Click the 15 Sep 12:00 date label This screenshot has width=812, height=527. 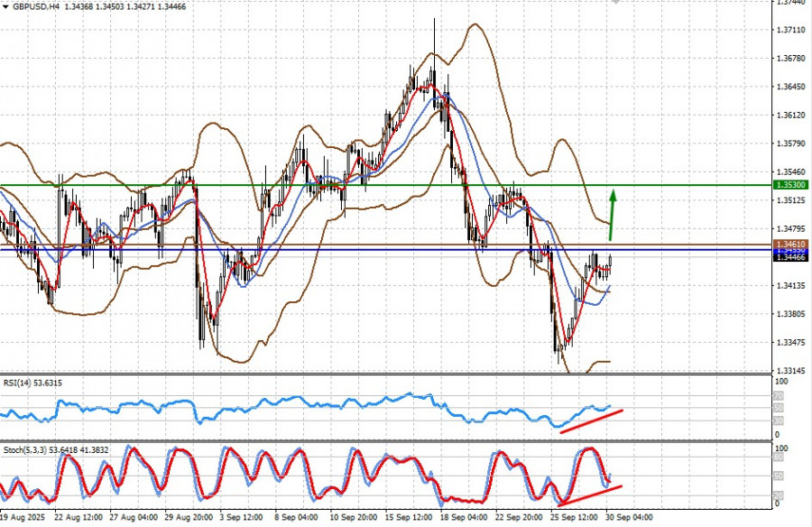[x=407, y=519]
